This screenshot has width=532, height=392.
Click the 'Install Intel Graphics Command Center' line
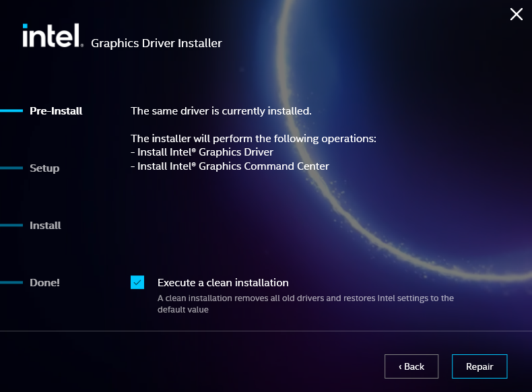230,166
